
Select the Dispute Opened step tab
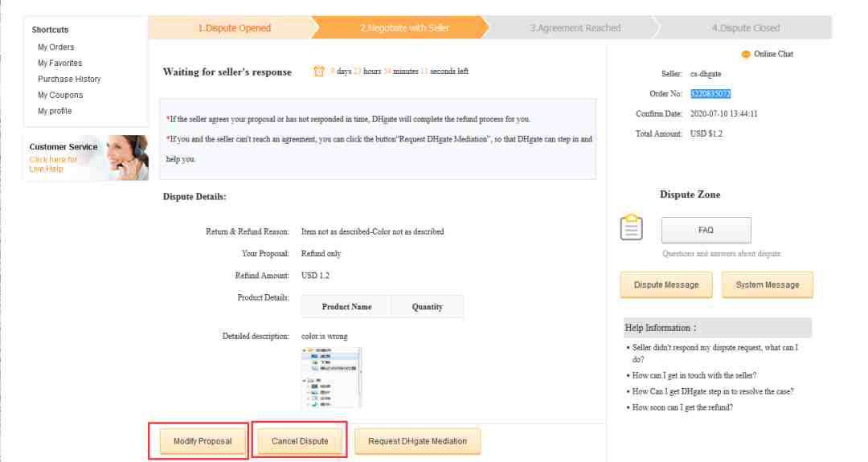pos(234,28)
